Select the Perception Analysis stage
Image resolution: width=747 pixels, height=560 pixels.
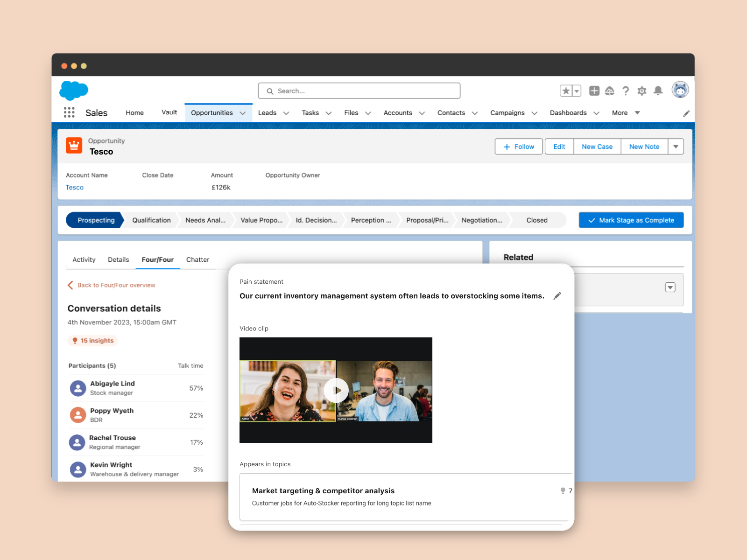pyautogui.click(x=371, y=220)
